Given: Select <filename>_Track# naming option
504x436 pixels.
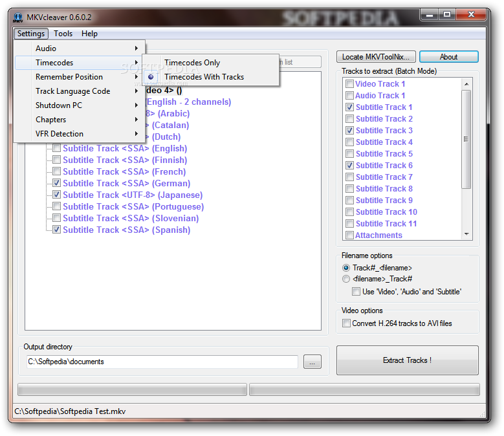Looking at the screenshot, I should pyautogui.click(x=346, y=279).
